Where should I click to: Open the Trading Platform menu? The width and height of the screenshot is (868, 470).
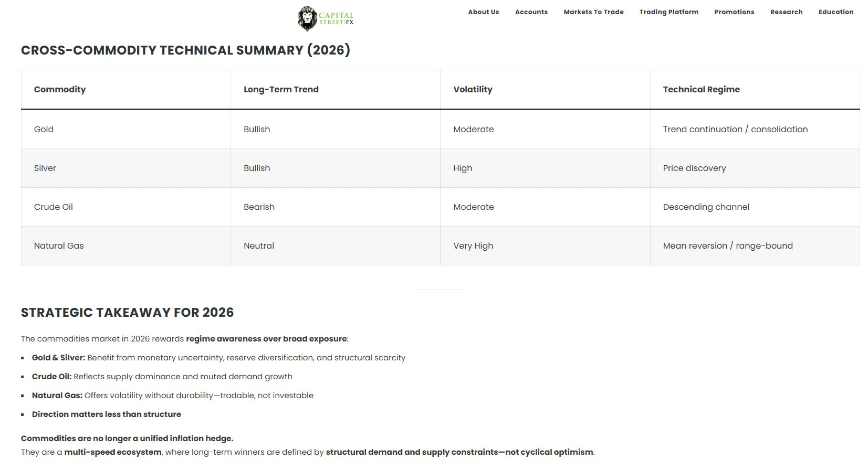coord(669,12)
